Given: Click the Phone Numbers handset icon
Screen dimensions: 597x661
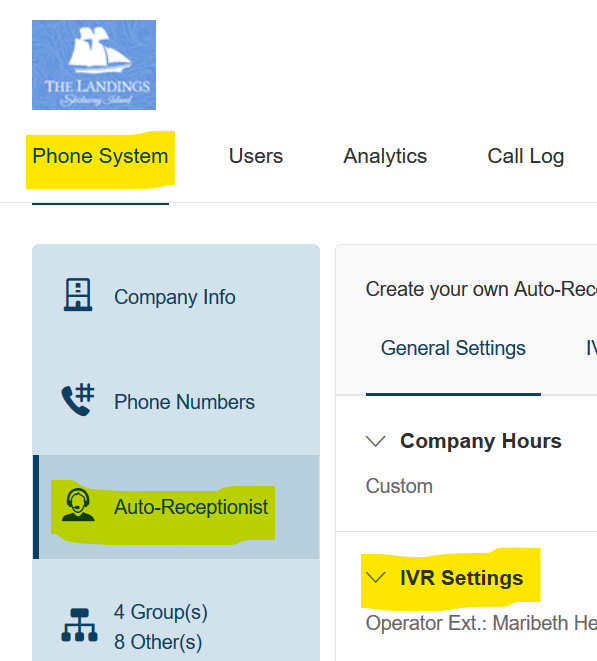Looking at the screenshot, I should click(78, 399).
